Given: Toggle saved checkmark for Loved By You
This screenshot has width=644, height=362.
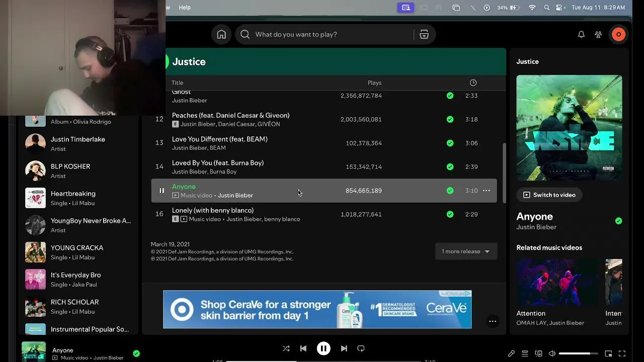Looking at the screenshot, I should click(x=450, y=166).
